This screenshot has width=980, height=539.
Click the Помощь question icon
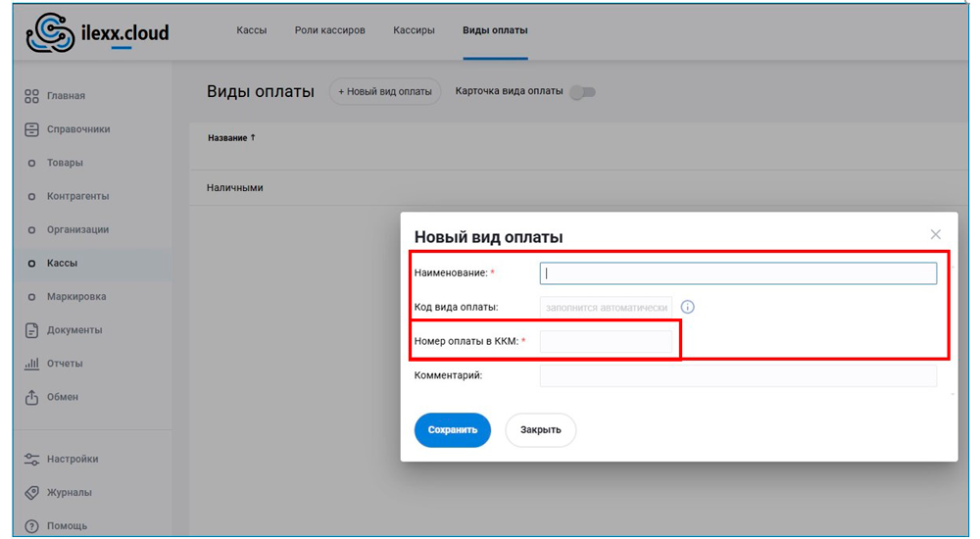31,525
